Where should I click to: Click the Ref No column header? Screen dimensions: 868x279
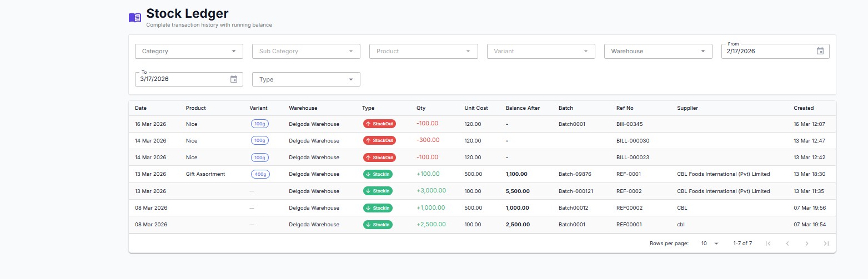pos(625,108)
